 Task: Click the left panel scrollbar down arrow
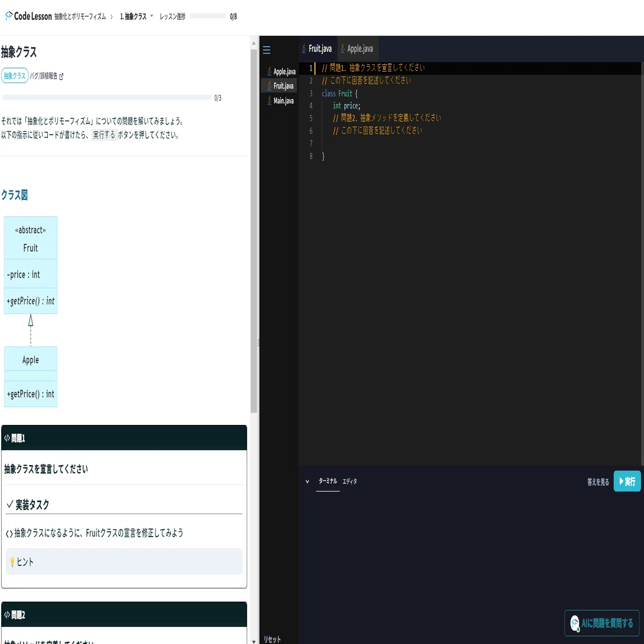254,641
